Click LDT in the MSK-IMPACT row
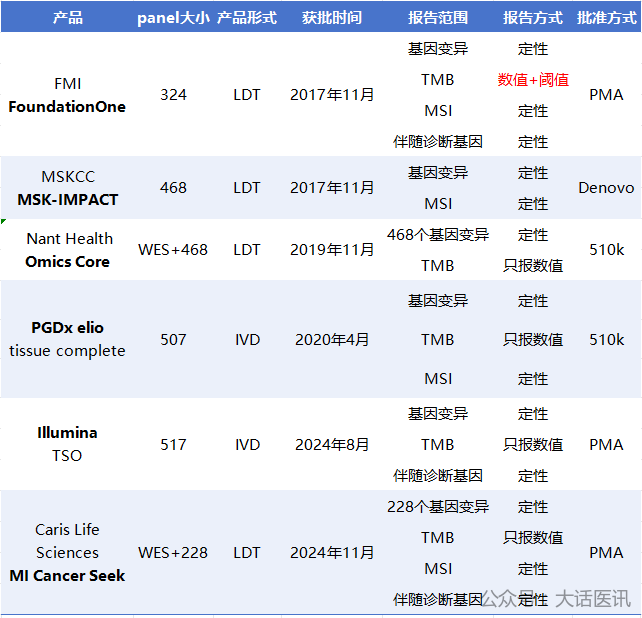 tap(247, 188)
